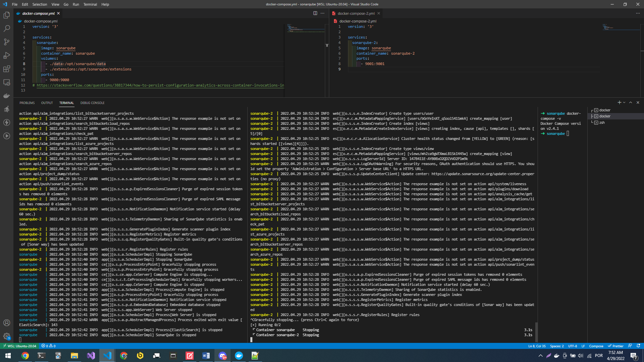This screenshot has height=362, width=644.
Task: Change end of line sequence LF
Action: click(x=583, y=346)
